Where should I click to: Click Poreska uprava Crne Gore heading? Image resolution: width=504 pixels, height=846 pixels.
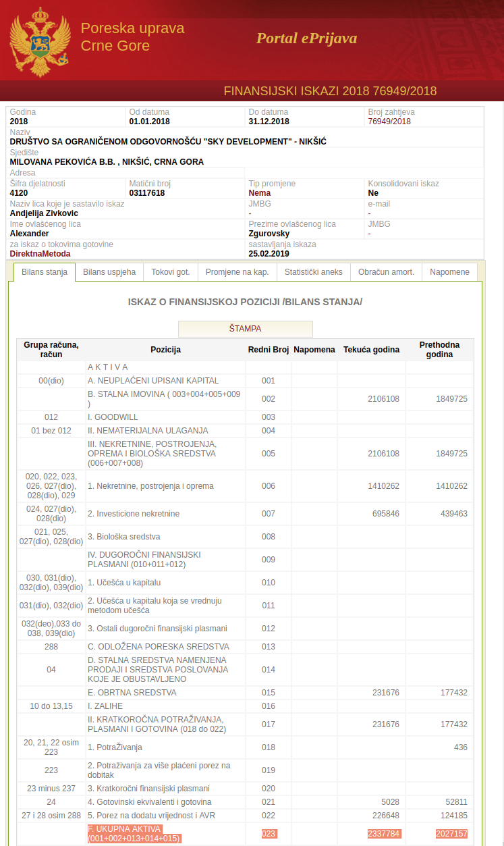pyautogui.click(x=132, y=37)
